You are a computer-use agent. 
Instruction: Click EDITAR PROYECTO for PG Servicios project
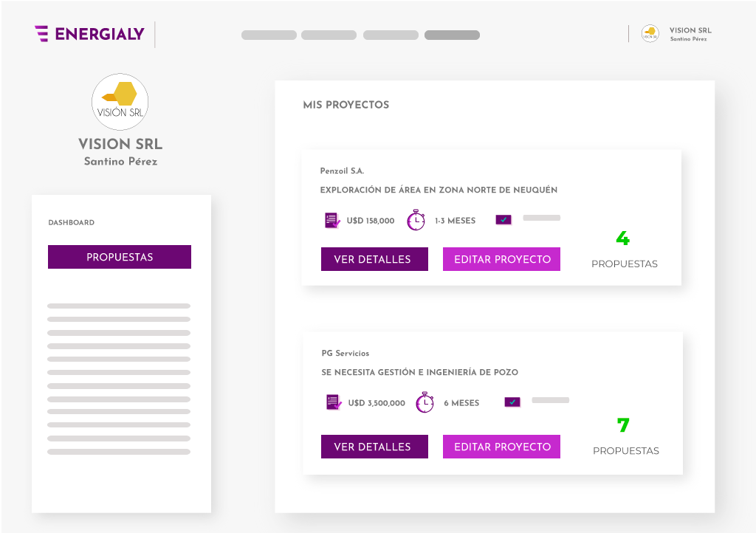(x=502, y=447)
